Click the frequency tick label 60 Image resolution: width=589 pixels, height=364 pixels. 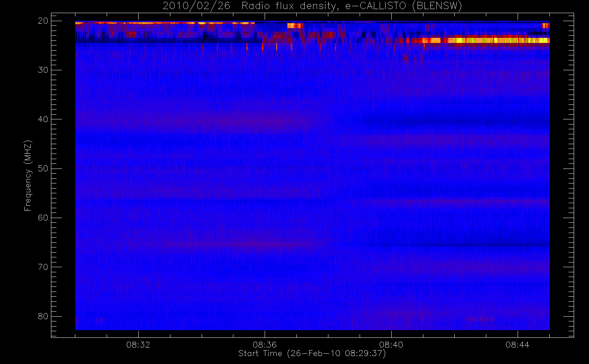(43, 218)
